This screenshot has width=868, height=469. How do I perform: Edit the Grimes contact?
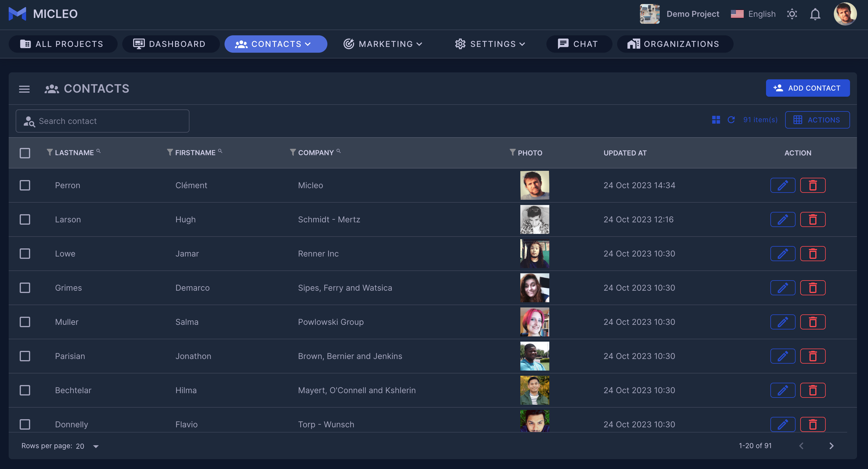coord(783,288)
